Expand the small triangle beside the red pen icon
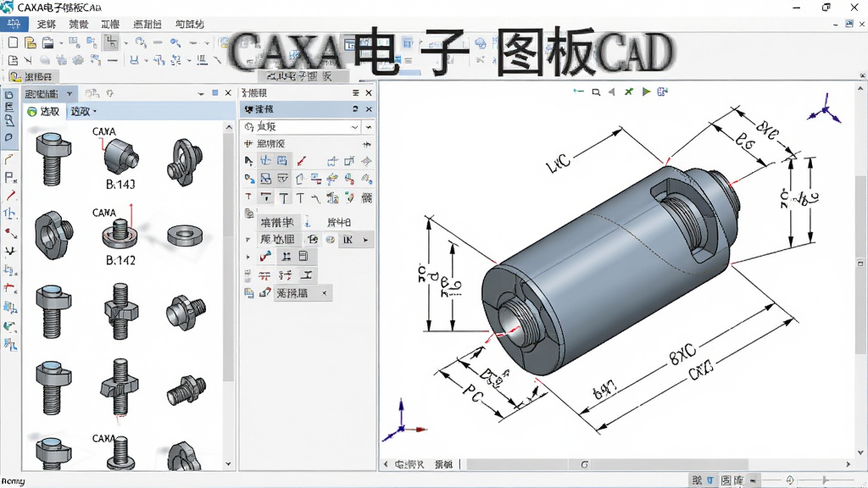This screenshot has height=488, width=868. point(248,258)
